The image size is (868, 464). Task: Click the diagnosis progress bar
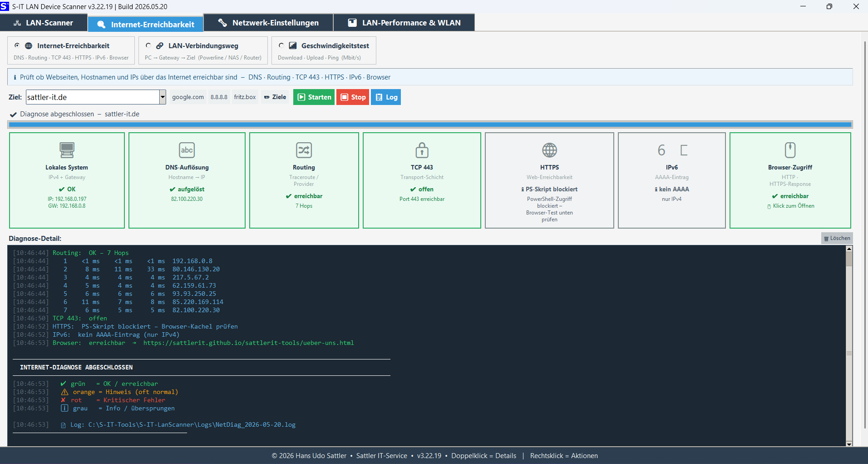click(430, 125)
